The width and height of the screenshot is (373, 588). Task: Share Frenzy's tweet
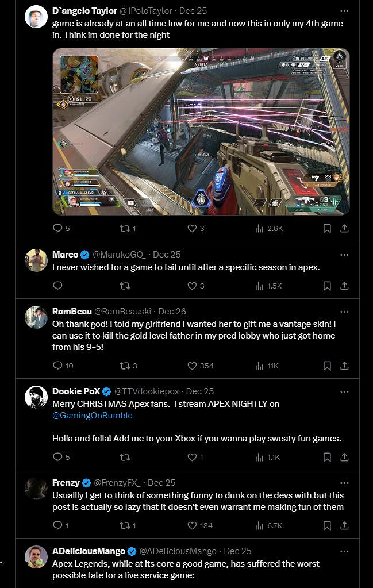pyautogui.click(x=344, y=525)
